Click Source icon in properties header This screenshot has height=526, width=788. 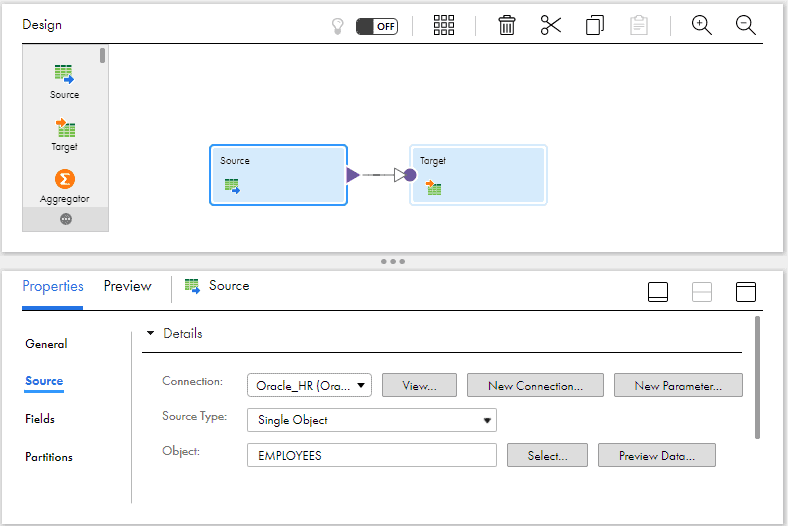tap(192, 286)
